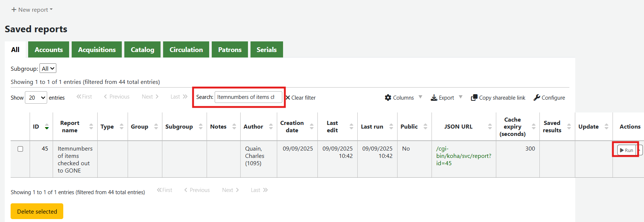Select checkbox for report 45
Image resolution: width=644 pixels, height=222 pixels.
pyautogui.click(x=20, y=149)
